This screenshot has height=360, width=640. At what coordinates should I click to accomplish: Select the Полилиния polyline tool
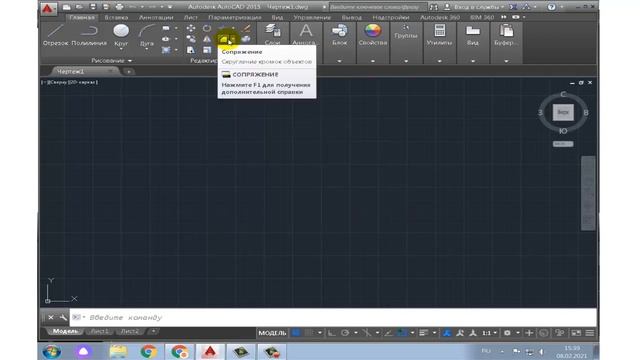pyautogui.click(x=89, y=35)
